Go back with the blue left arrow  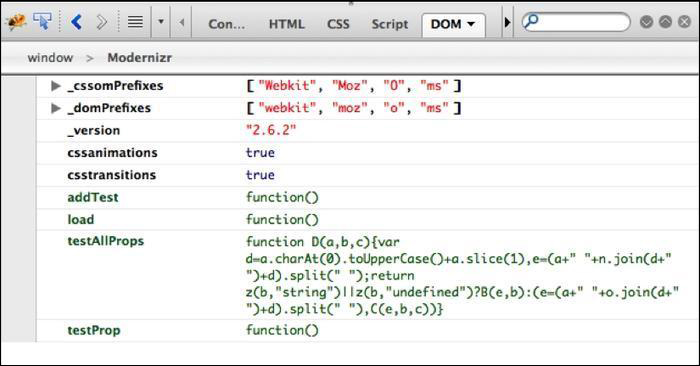[x=77, y=21]
